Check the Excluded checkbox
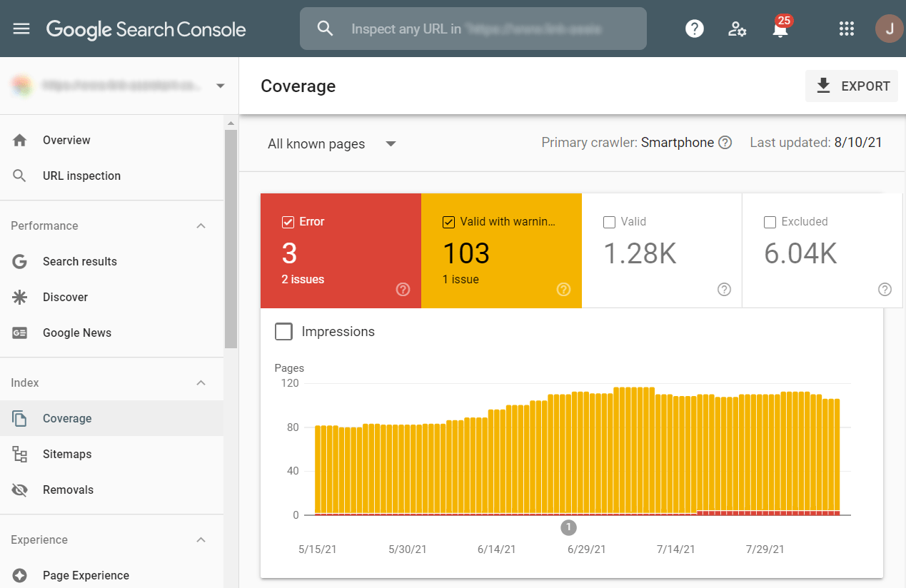 (770, 222)
